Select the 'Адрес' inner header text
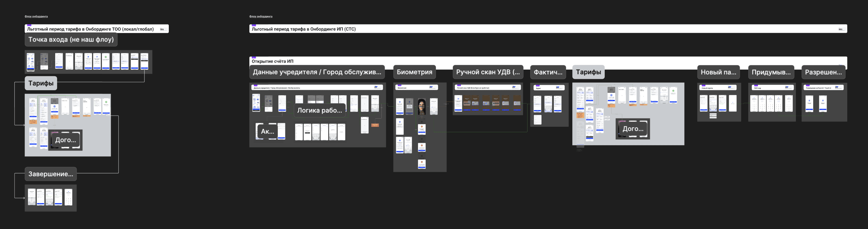This screenshot has width=868, height=229. 539,88
